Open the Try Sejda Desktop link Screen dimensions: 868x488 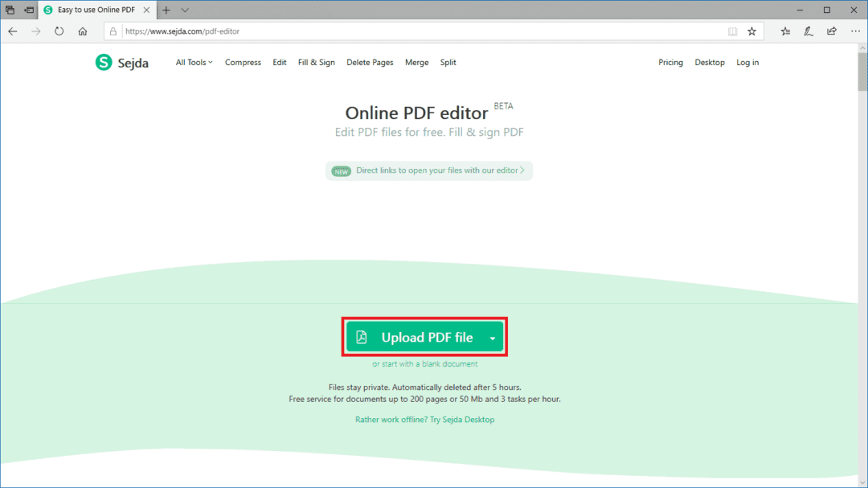(424, 420)
